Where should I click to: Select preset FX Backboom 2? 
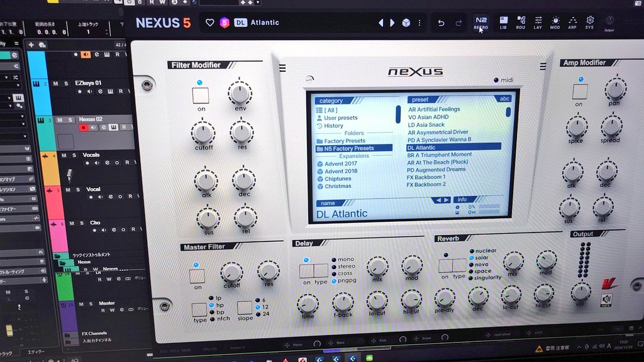(x=426, y=185)
